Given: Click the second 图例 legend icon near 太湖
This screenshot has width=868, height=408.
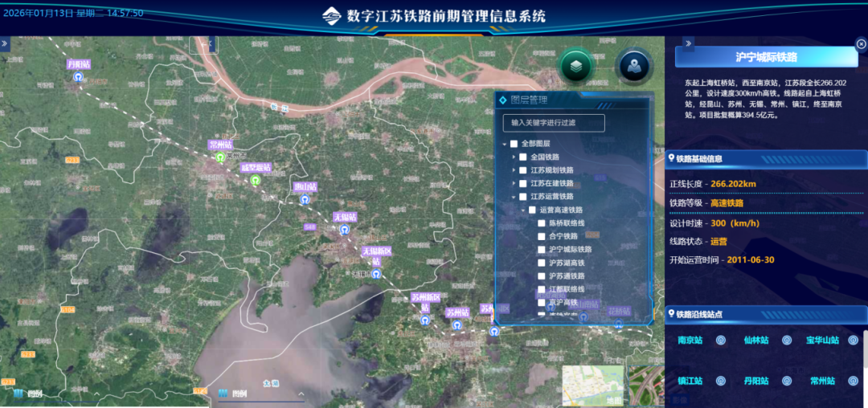Looking at the screenshot, I should click(x=223, y=394).
